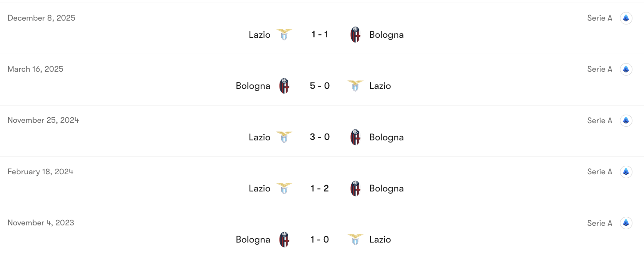This screenshot has height=255, width=644.
Task: Select the 5-0 score from March 16, 2025
Action: 319,85
